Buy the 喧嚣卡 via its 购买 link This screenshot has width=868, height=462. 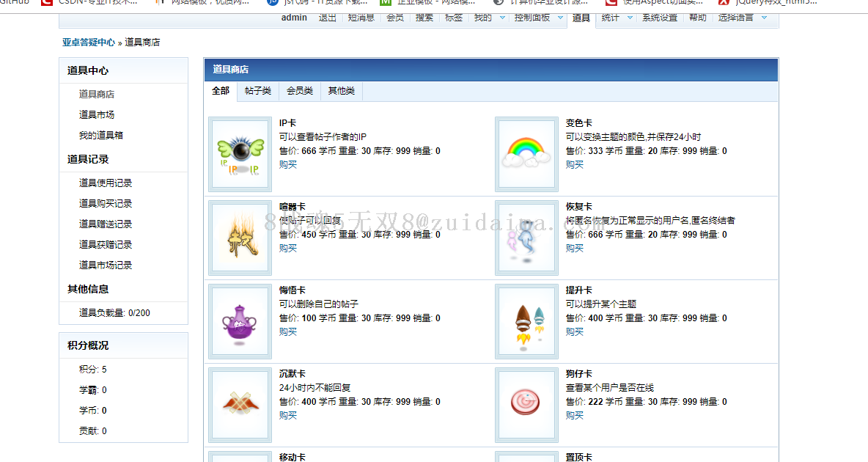coord(288,248)
